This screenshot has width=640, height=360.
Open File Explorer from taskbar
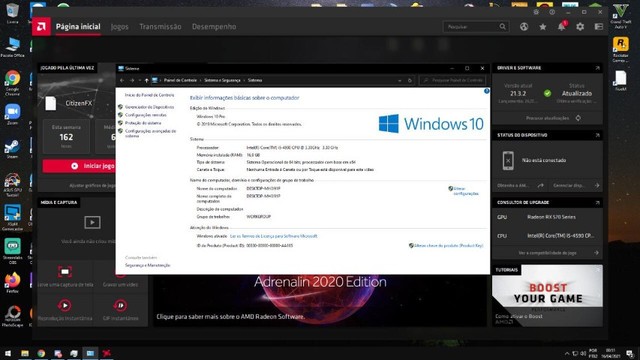25,353
